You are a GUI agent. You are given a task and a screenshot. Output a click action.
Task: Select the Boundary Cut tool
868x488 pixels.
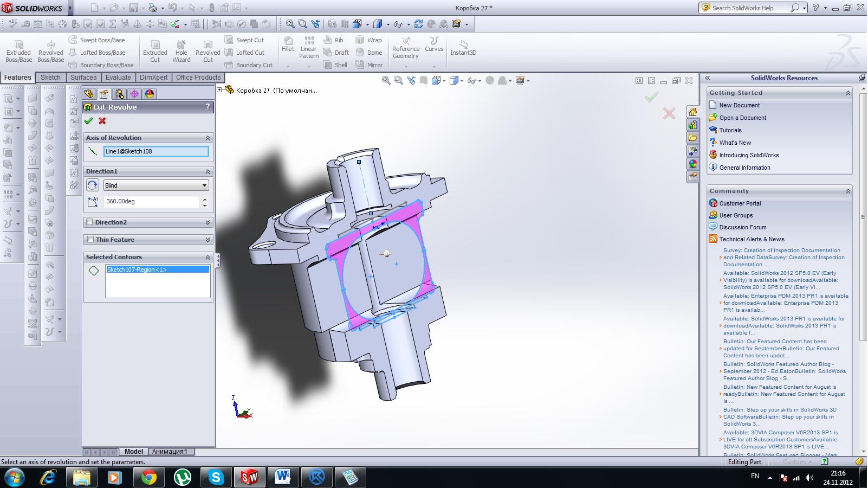249,65
